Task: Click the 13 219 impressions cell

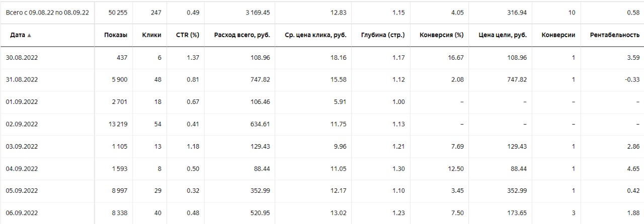Action: 118,124
